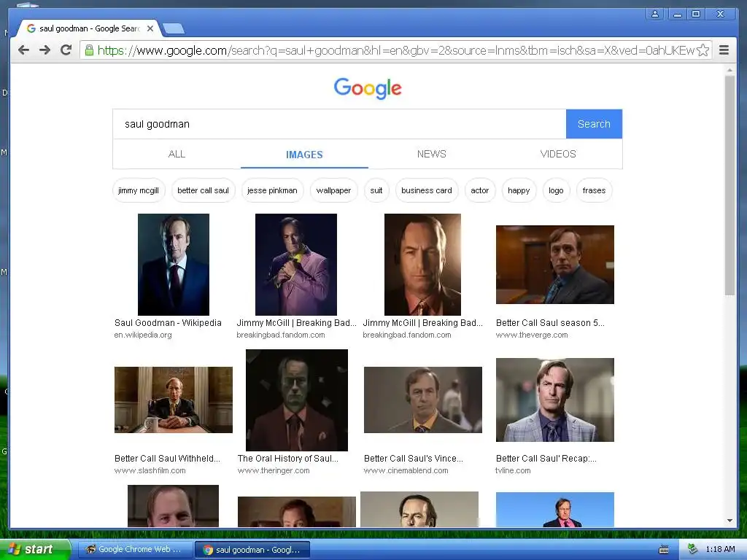Reload the page with the refresh icon
This screenshot has height=560, width=747.
tap(66, 50)
